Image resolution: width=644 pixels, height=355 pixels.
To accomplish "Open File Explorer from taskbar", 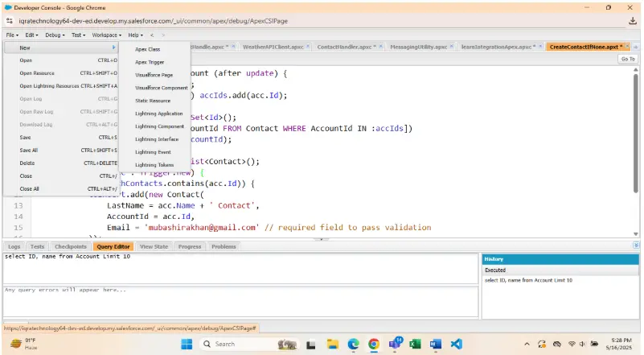I will tap(332, 344).
